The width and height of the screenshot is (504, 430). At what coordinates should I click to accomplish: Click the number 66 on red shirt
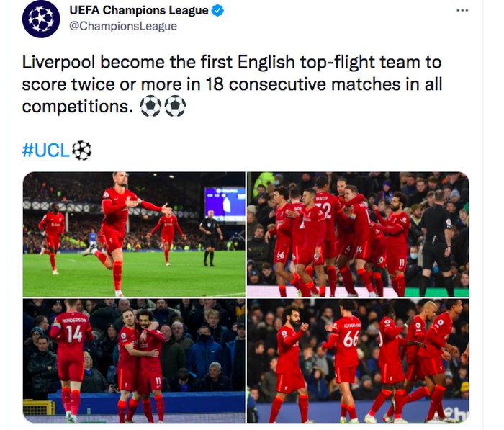[351, 339]
